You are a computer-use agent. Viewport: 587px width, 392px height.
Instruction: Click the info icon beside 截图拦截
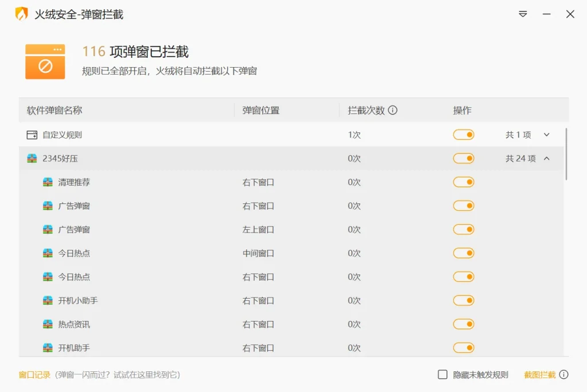[564, 374]
